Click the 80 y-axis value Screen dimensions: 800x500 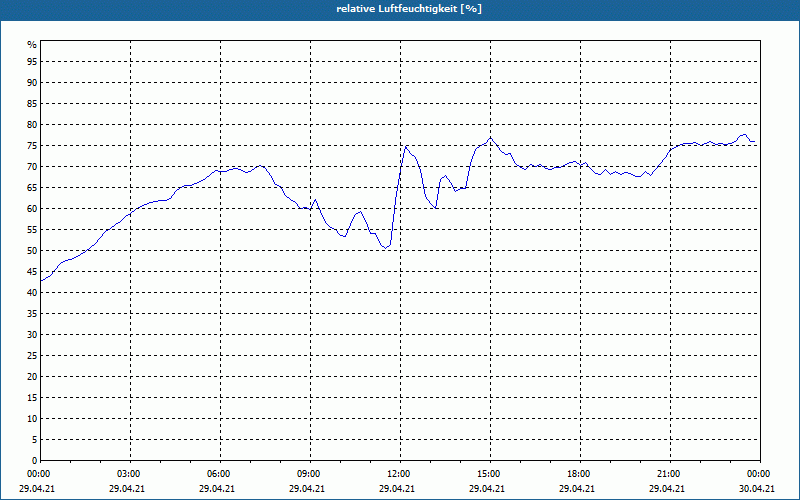click(x=32, y=124)
